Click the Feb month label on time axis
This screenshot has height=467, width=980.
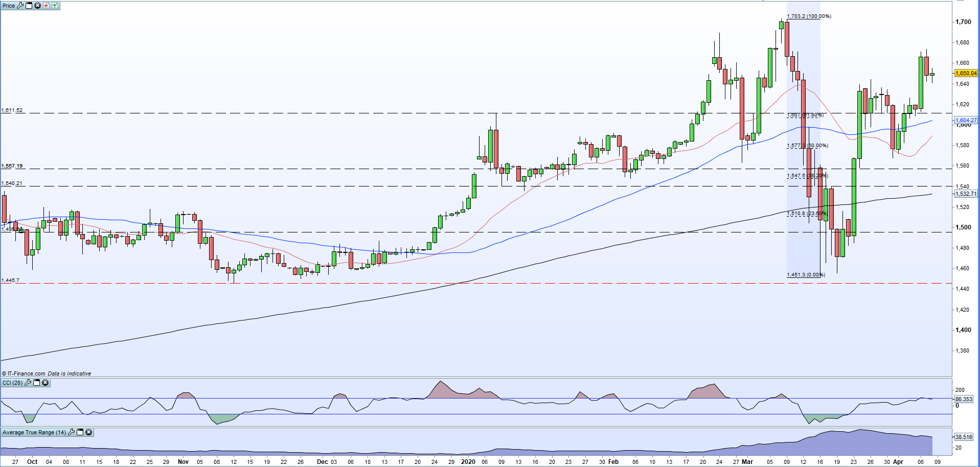613,462
